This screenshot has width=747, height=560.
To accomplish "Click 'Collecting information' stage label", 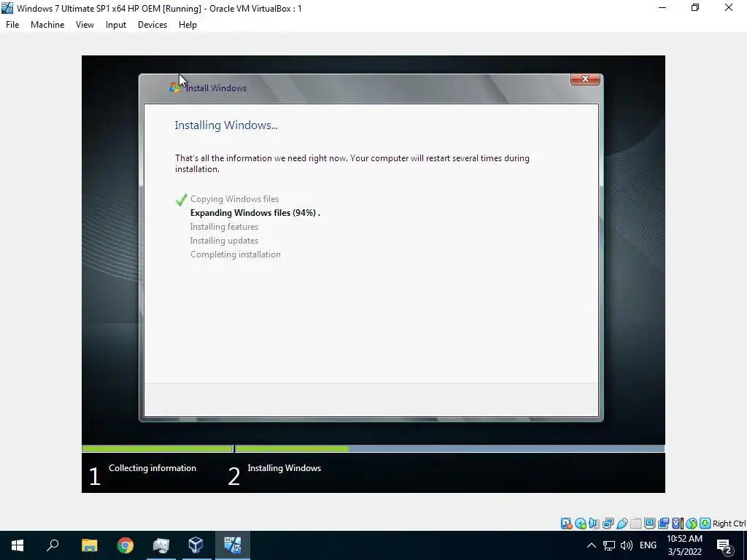I will [x=152, y=468].
